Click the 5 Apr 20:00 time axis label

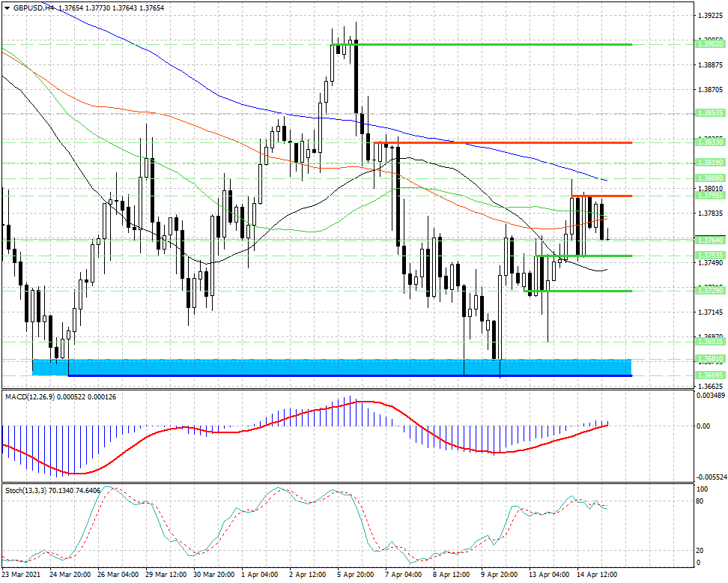click(355, 575)
